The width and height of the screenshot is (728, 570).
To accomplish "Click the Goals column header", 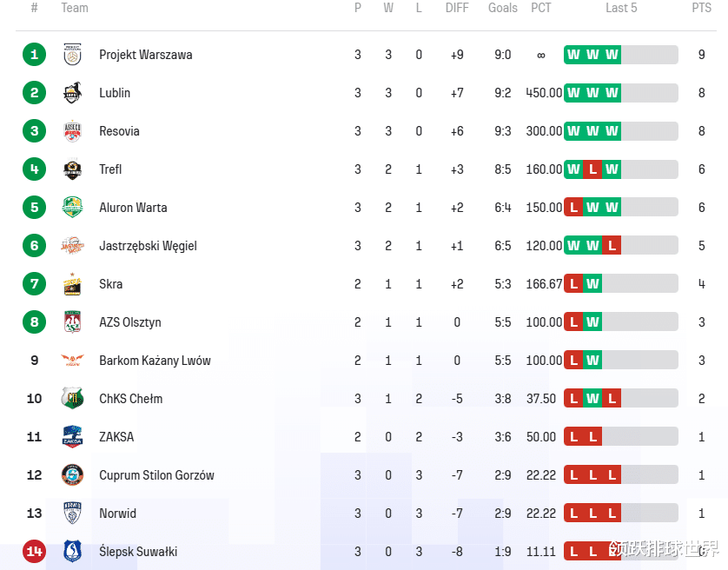I will coord(503,8).
